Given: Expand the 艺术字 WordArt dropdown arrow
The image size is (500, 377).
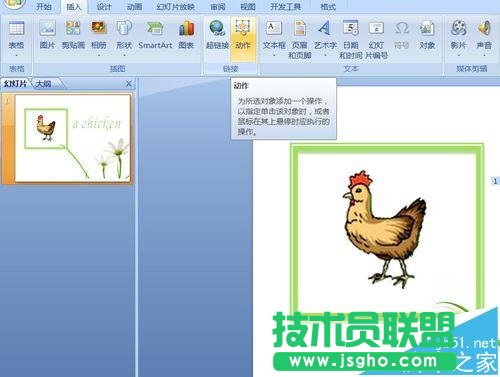Looking at the screenshot, I should [325, 55].
